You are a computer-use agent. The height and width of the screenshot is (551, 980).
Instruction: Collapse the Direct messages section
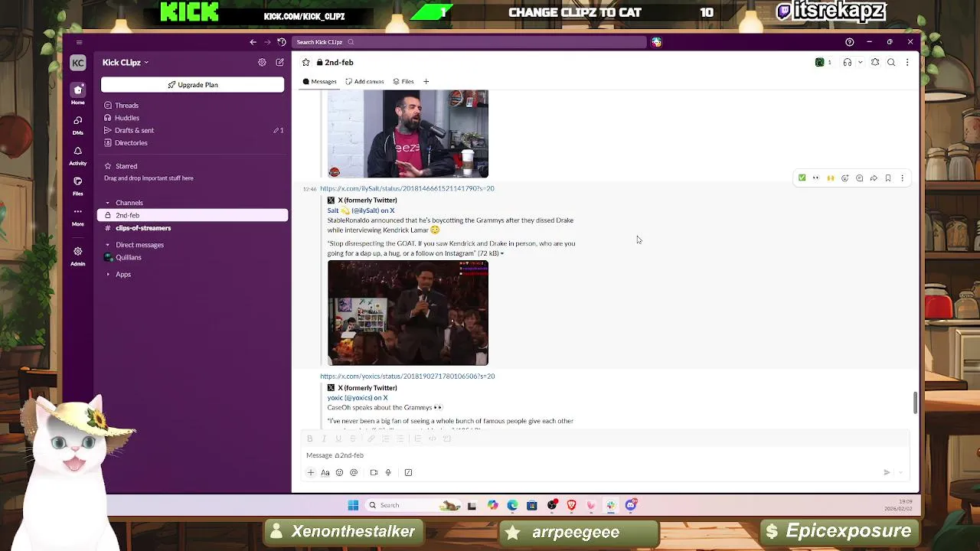pyautogui.click(x=108, y=245)
